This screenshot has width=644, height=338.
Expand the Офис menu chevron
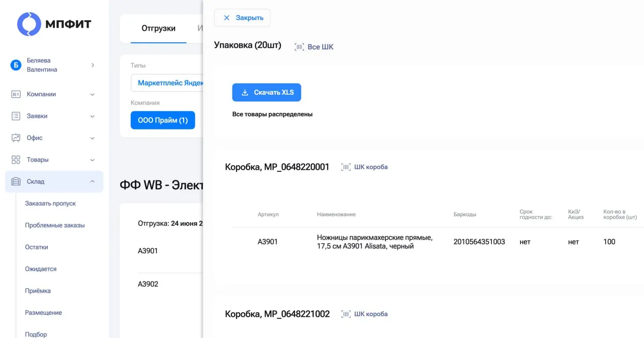92,138
